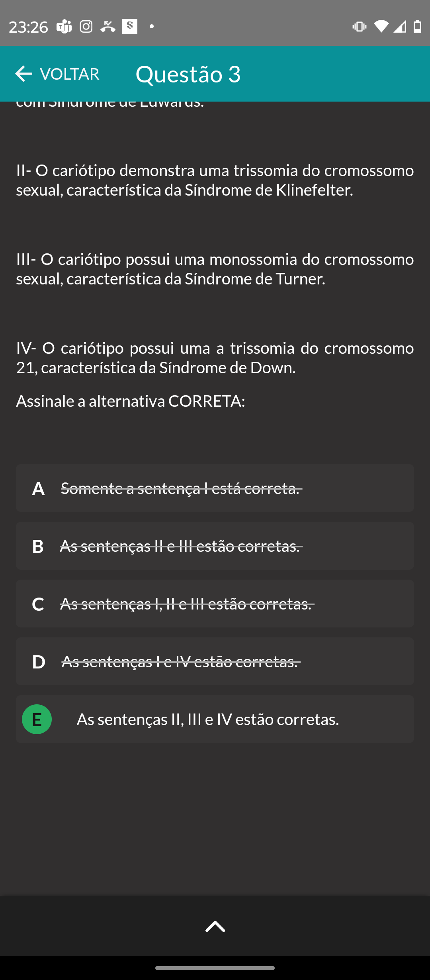Select option A letter
The height and width of the screenshot is (980, 430).
pyautogui.click(x=38, y=488)
